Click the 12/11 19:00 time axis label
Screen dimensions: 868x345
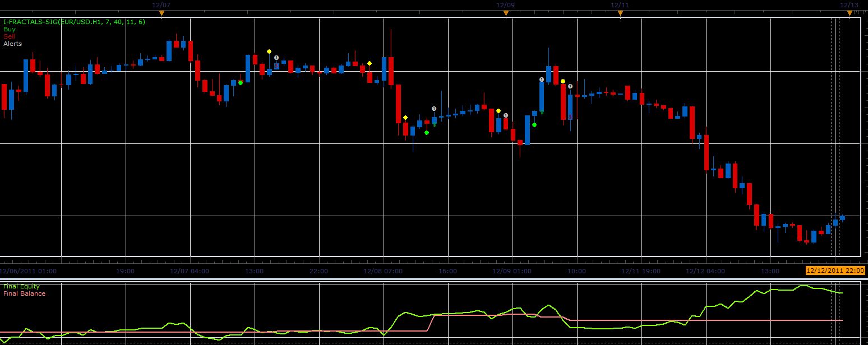(641, 271)
